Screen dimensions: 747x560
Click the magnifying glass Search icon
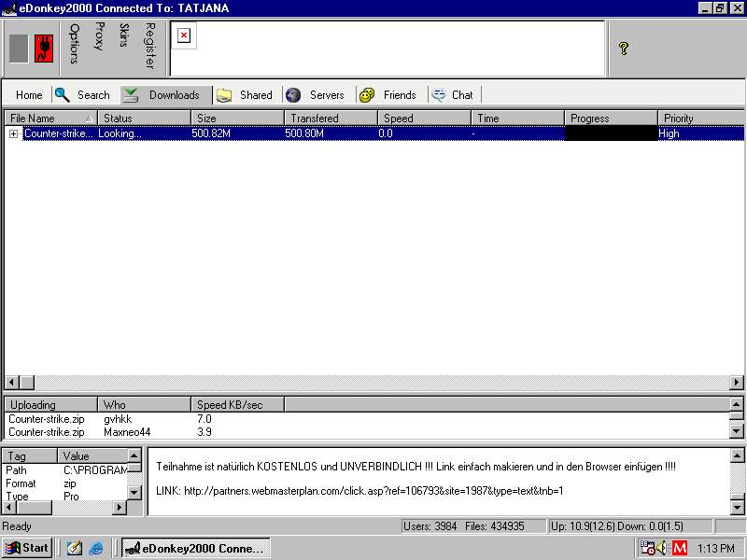click(63, 94)
